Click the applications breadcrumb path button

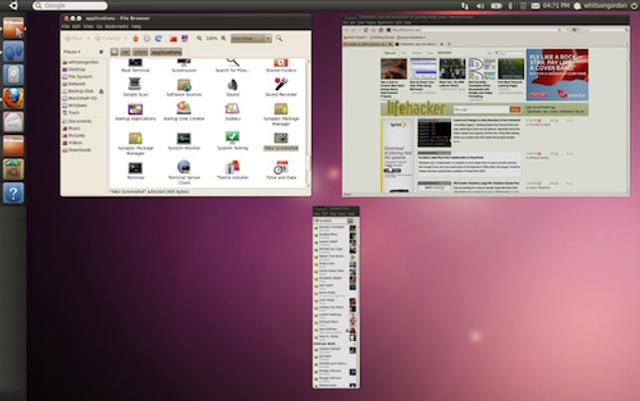(x=166, y=51)
